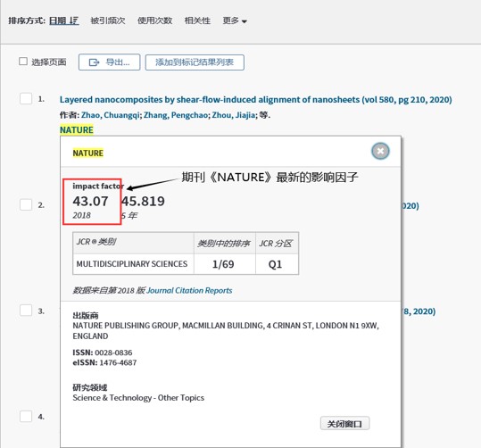481x448 pixels.
Task: Open the Journal Citation Reports link
Action: click(x=189, y=291)
